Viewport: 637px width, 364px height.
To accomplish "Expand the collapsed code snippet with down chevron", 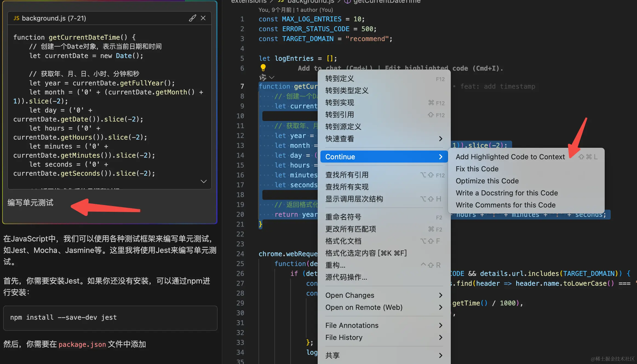I will point(203,181).
